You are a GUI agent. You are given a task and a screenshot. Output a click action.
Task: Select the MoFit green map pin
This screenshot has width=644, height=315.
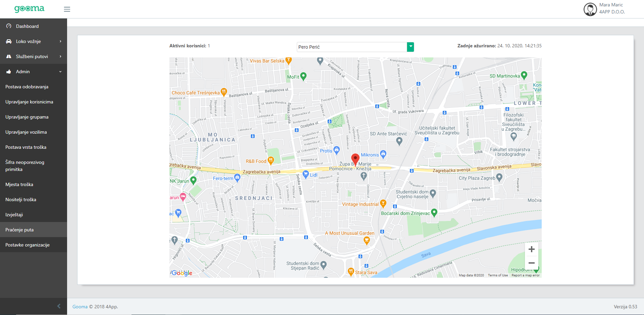304,77
